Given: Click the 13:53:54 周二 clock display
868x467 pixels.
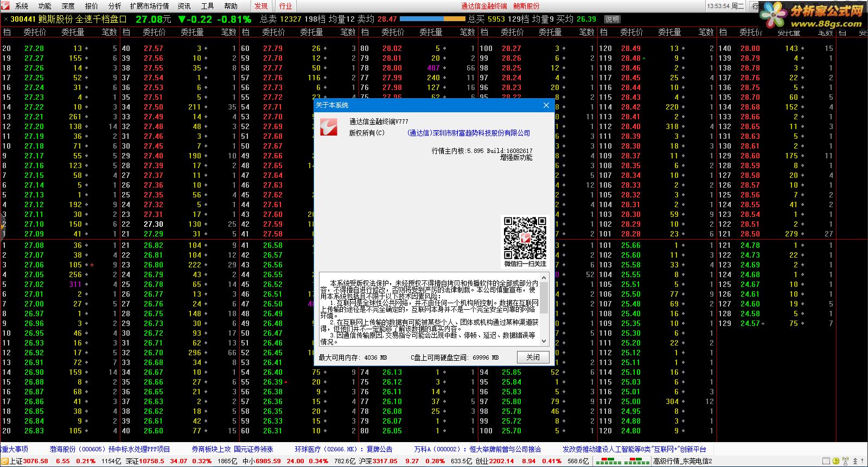Looking at the screenshot, I should [x=726, y=6].
